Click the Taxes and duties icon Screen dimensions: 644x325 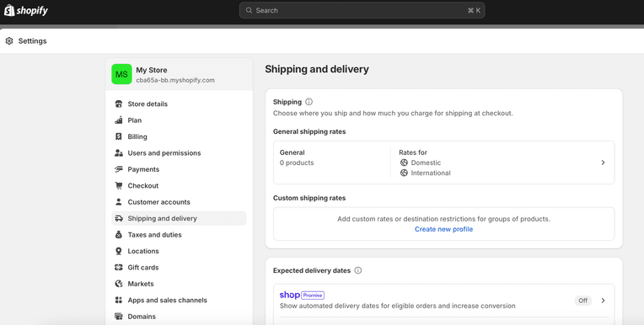(119, 235)
